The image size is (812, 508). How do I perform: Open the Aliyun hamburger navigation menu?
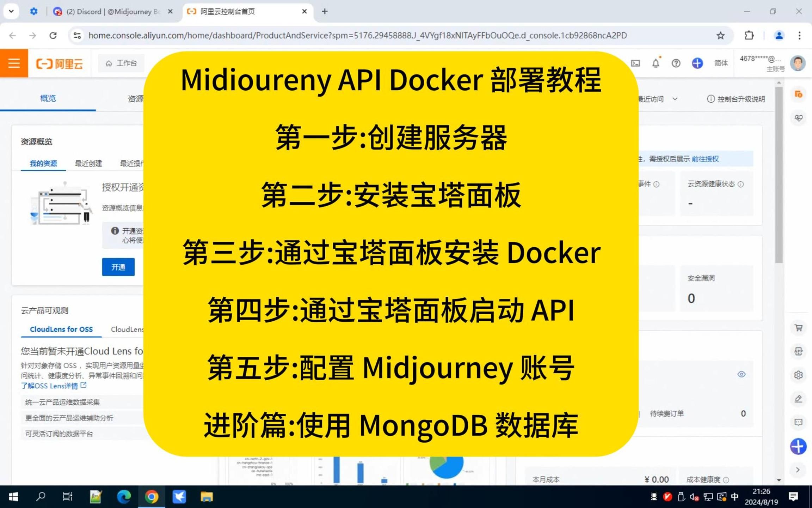pyautogui.click(x=14, y=63)
